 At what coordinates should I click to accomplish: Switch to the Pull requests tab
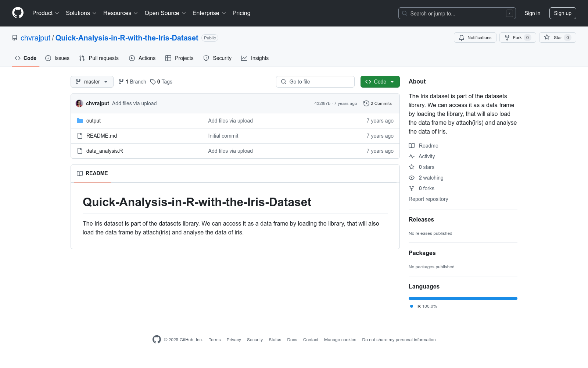click(99, 58)
